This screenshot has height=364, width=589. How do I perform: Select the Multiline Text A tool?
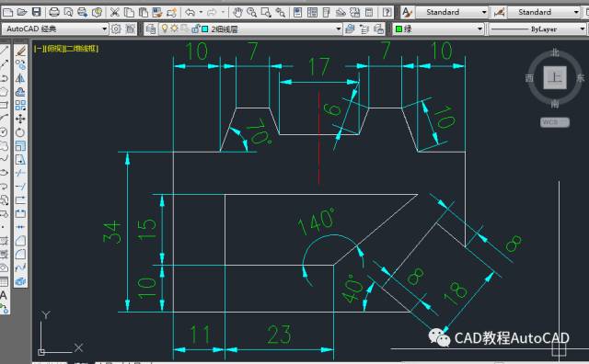coord(4,295)
